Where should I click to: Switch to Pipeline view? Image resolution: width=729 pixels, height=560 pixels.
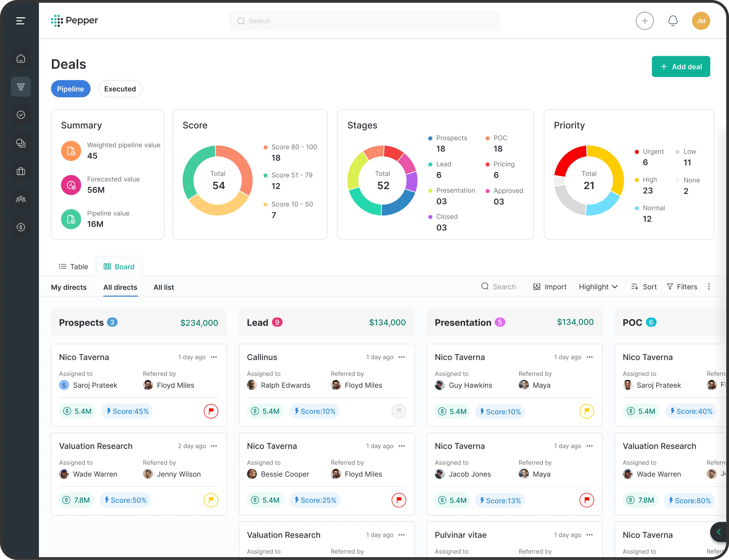coord(70,89)
